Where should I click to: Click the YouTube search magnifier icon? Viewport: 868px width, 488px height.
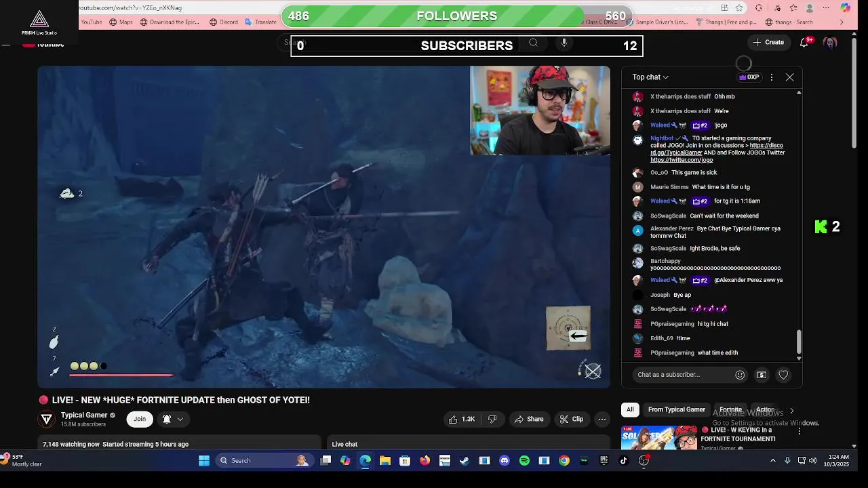(533, 43)
